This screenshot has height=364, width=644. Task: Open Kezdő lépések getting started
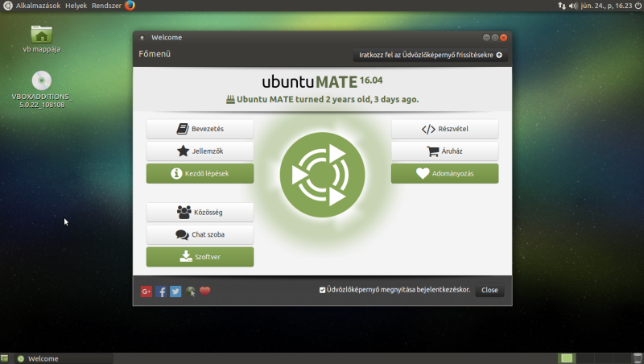[200, 173]
